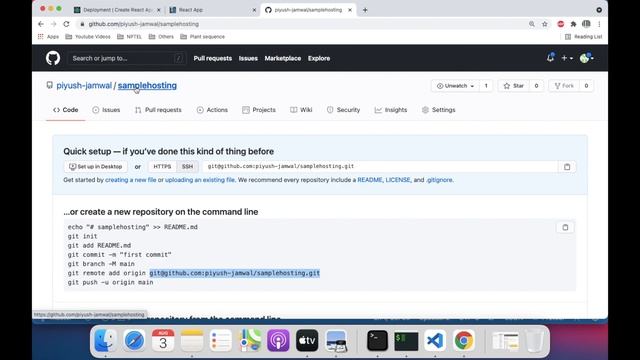This screenshot has width=640, height=360.
Task: Open the notifications bell
Action: tap(550, 58)
